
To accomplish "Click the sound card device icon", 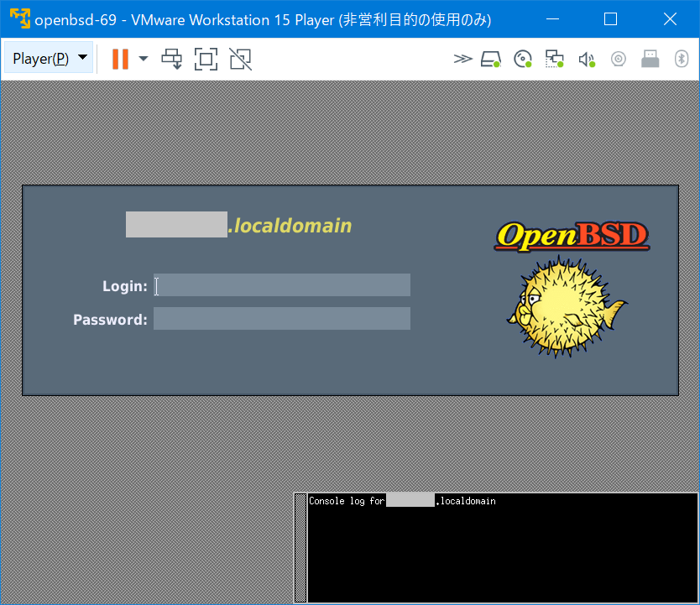I will [x=587, y=59].
